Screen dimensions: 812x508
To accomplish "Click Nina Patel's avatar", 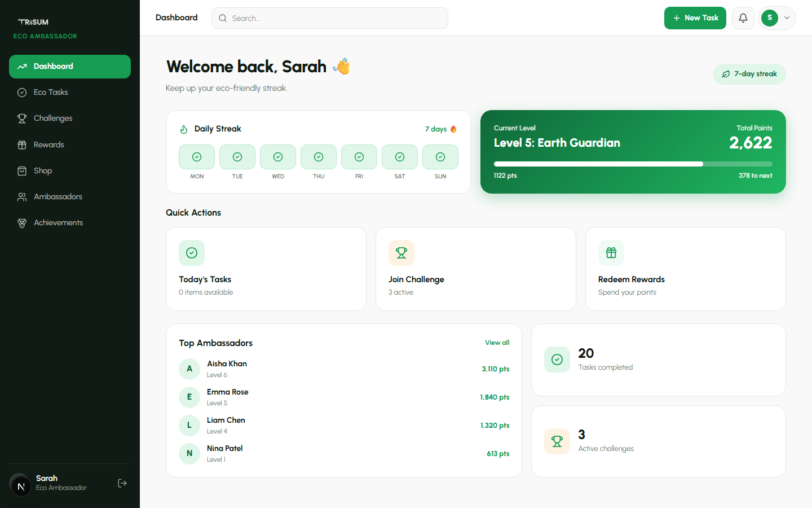I will click(189, 454).
